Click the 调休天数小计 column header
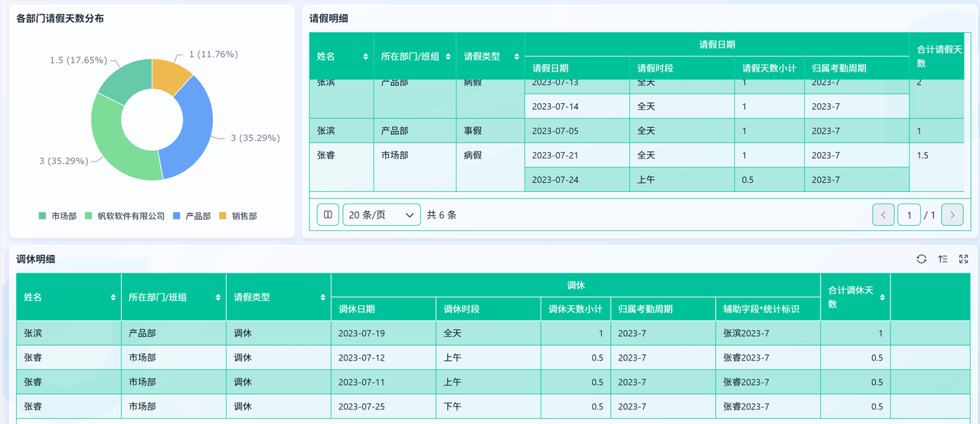980x424 pixels. click(x=575, y=309)
